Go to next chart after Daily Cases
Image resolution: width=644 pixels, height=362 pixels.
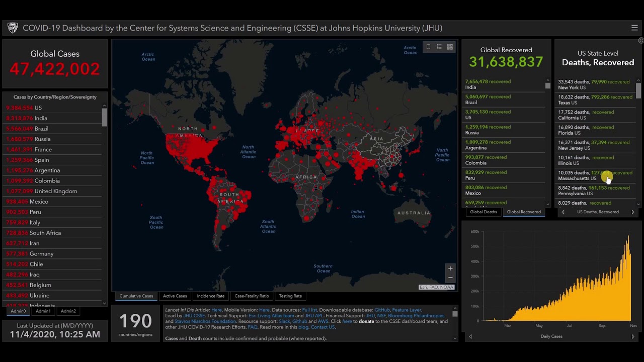pyautogui.click(x=633, y=336)
